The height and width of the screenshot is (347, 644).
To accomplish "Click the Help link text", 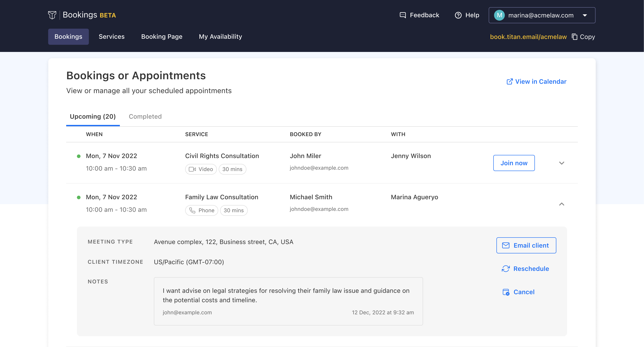I will click(472, 15).
